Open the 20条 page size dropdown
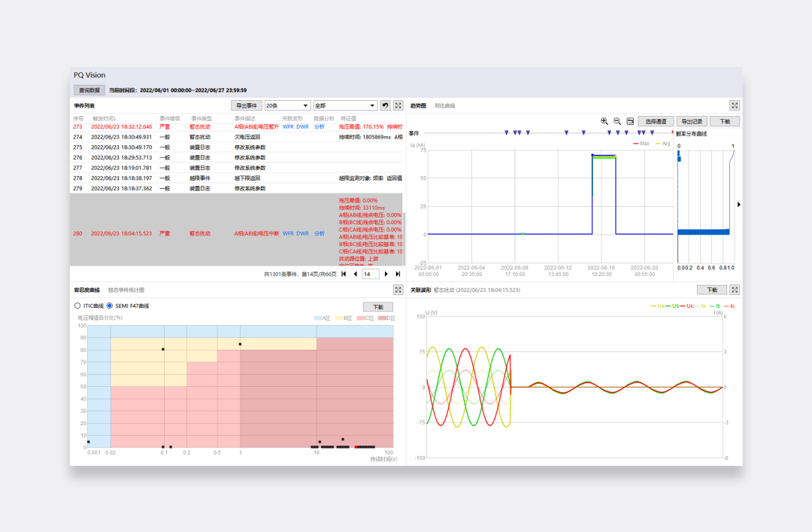812x532 pixels. pos(287,106)
